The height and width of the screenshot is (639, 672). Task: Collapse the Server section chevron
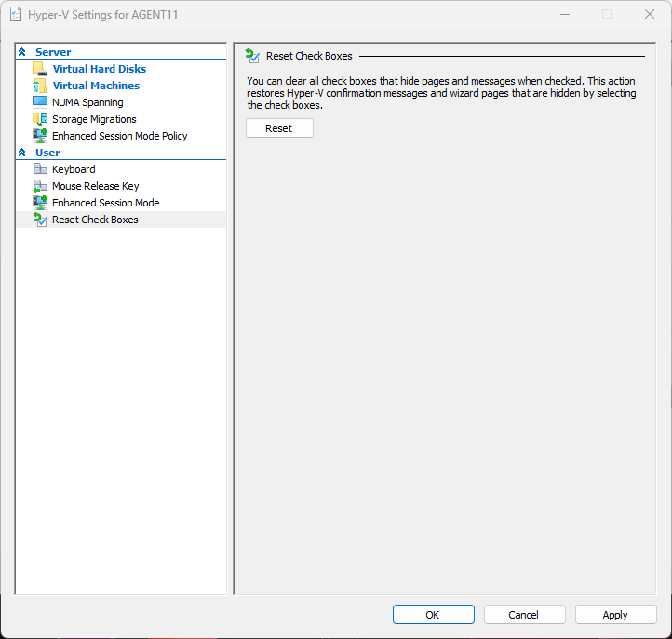[22, 52]
